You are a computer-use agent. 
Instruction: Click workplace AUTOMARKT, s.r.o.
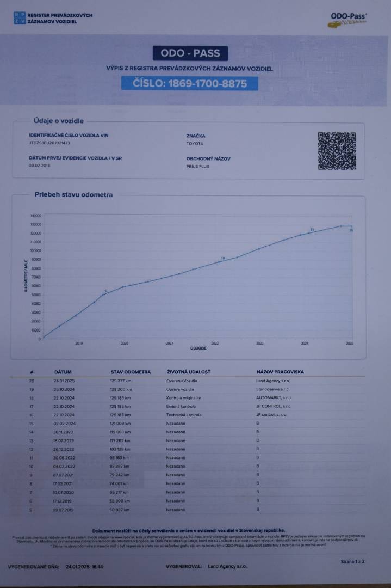point(274,397)
